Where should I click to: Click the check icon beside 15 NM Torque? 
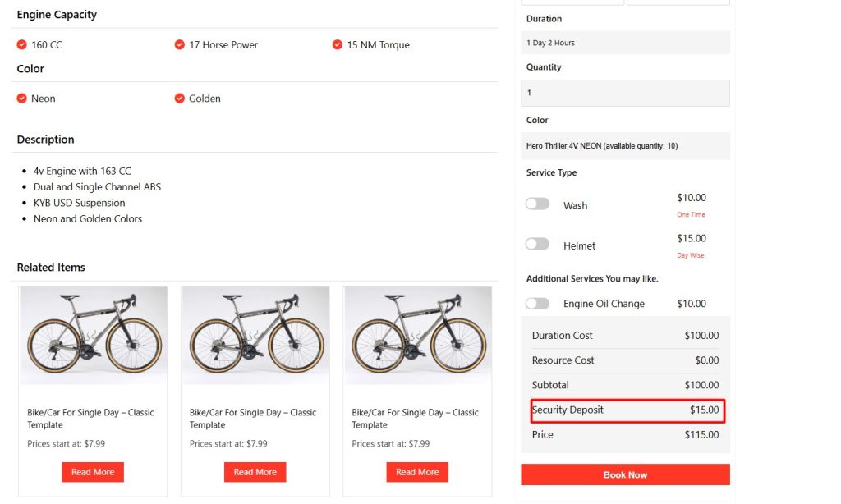(337, 44)
